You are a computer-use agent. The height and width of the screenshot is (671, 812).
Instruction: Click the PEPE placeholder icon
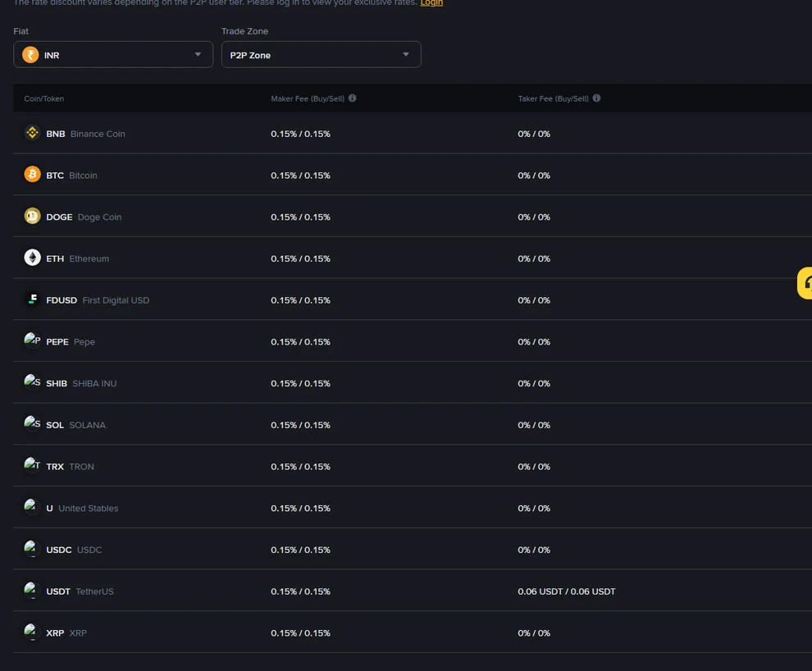click(x=32, y=340)
